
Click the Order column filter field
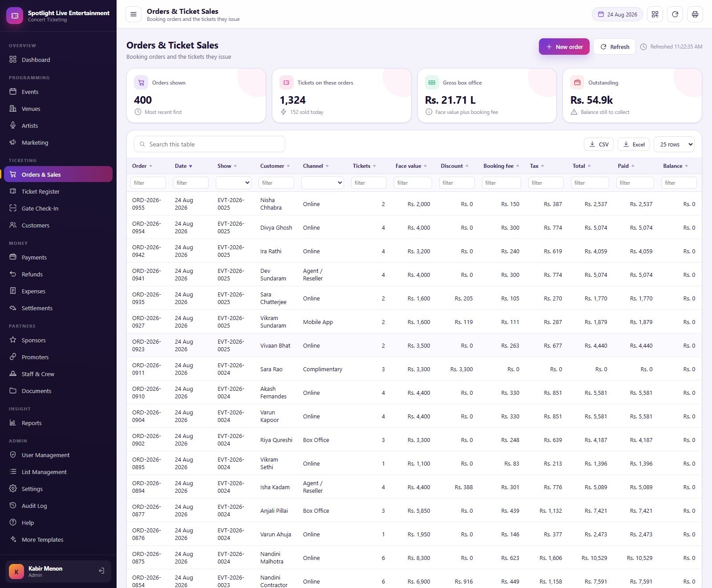click(x=148, y=183)
